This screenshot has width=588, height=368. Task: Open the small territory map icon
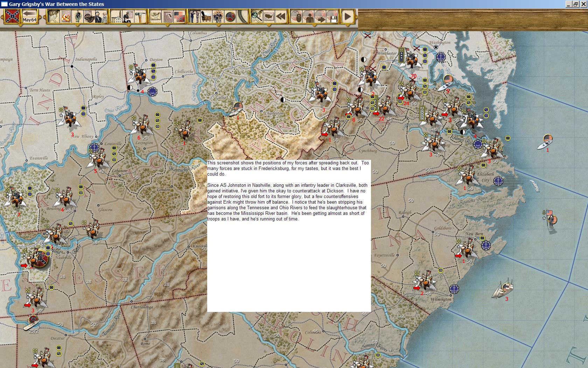[155, 16]
